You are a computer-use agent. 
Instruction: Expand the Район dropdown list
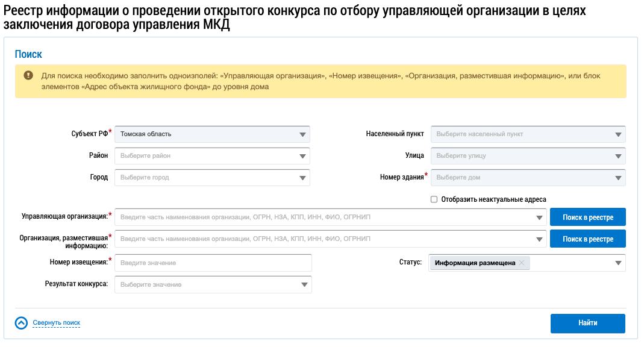[211, 156]
